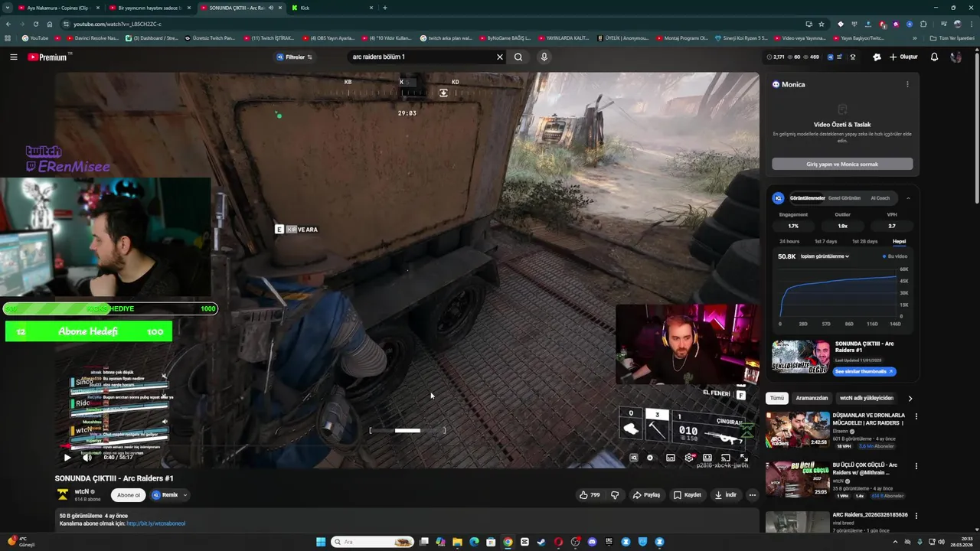Click the IQ icon in player controls
This screenshot has height=551, width=980.
[634, 458]
